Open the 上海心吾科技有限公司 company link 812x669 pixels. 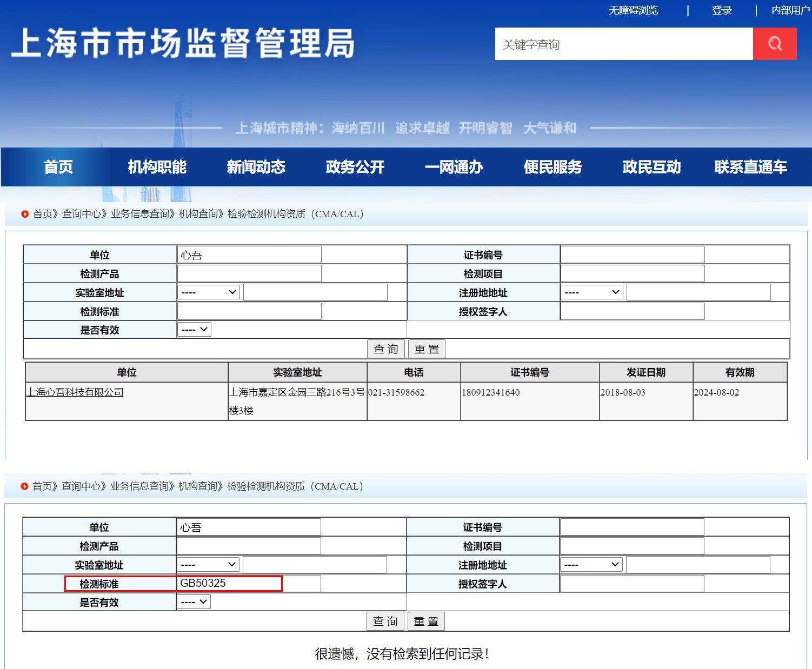point(75,392)
